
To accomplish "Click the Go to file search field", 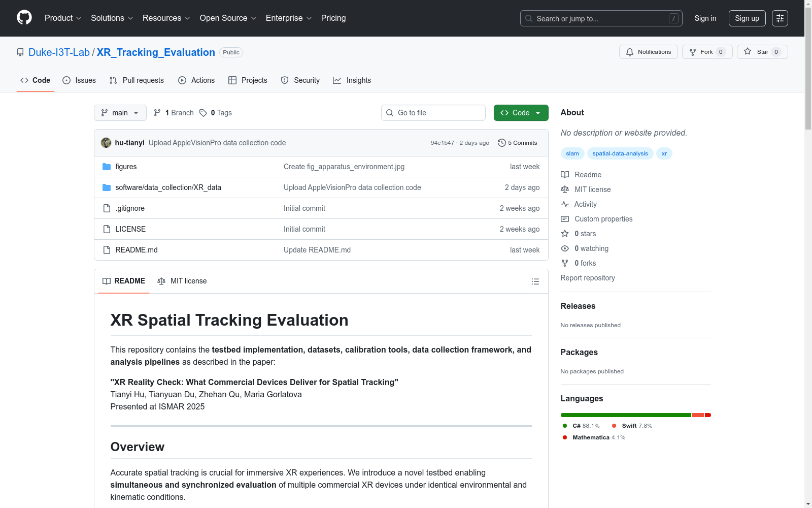I will click(x=433, y=113).
